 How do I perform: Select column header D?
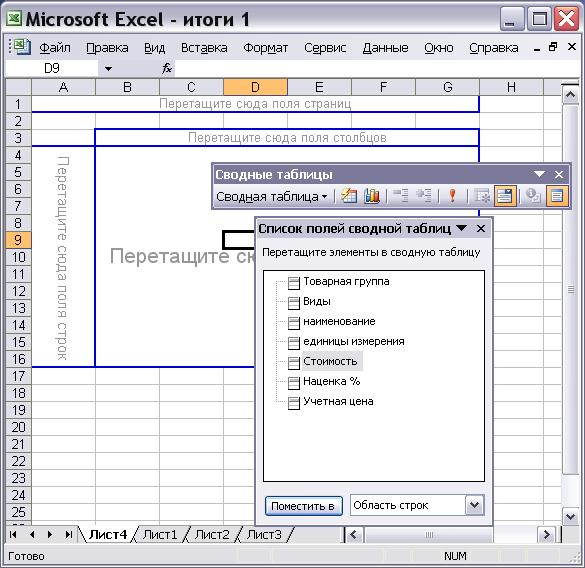[256, 87]
